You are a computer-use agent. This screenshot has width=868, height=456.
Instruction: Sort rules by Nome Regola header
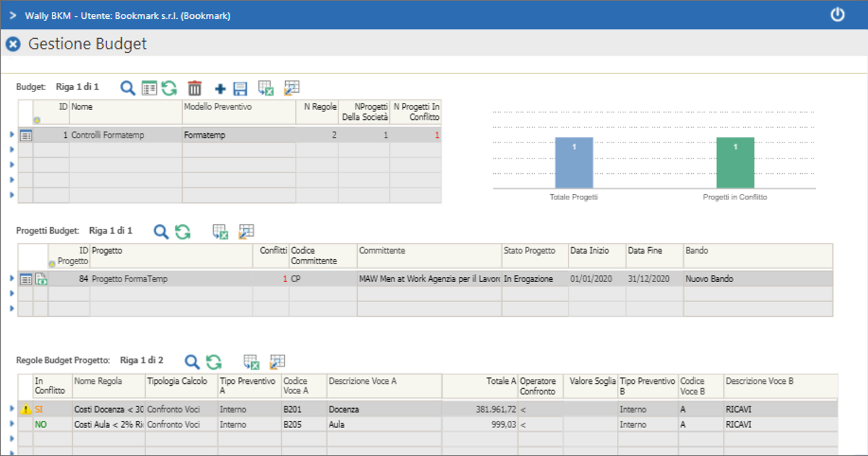click(109, 386)
